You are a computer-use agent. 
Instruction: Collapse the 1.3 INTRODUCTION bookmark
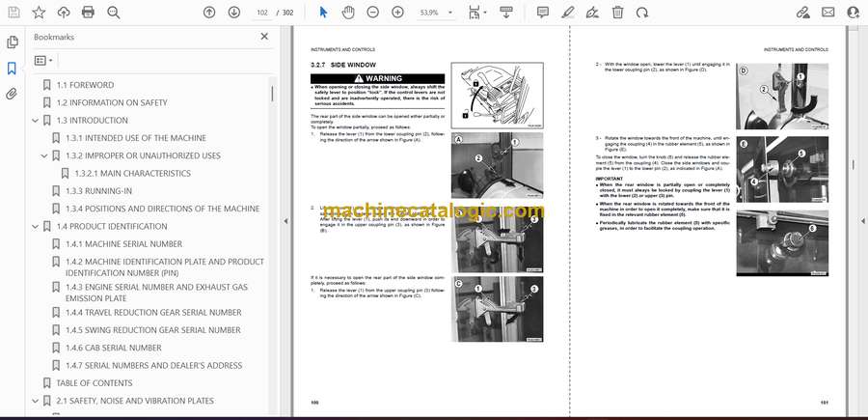pyautogui.click(x=36, y=121)
